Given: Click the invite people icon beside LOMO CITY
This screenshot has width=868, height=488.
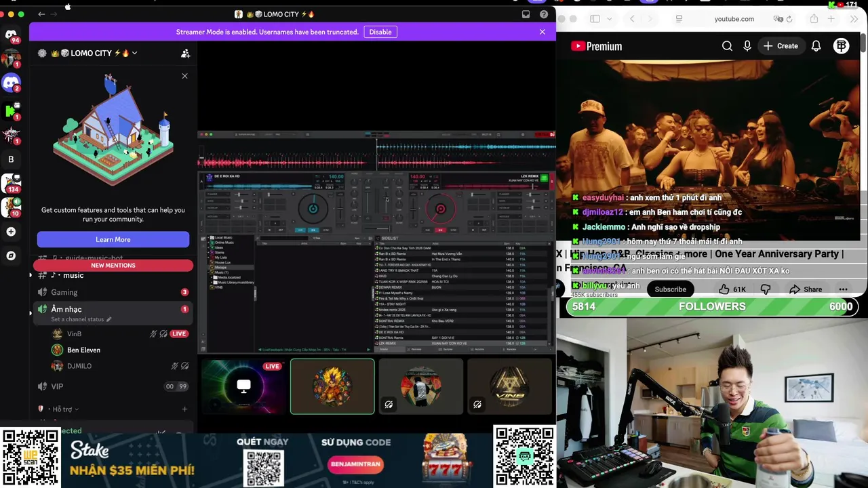Looking at the screenshot, I should pos(185,53).
